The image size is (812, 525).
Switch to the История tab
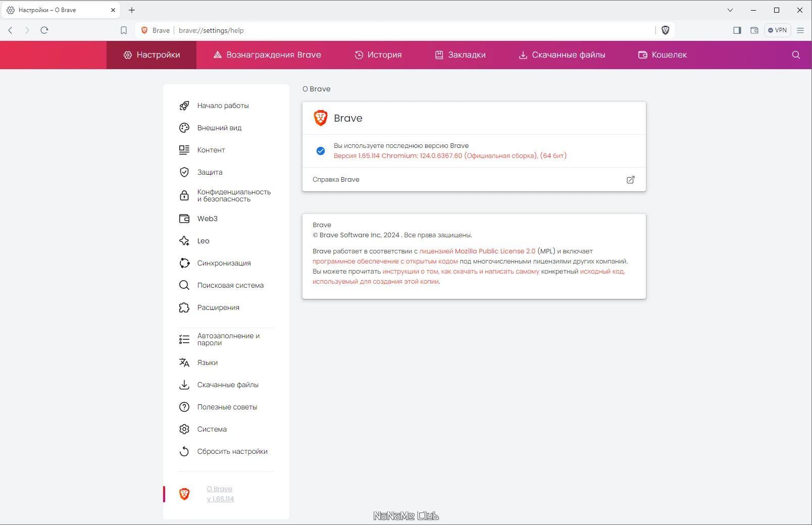pos(378,55)
